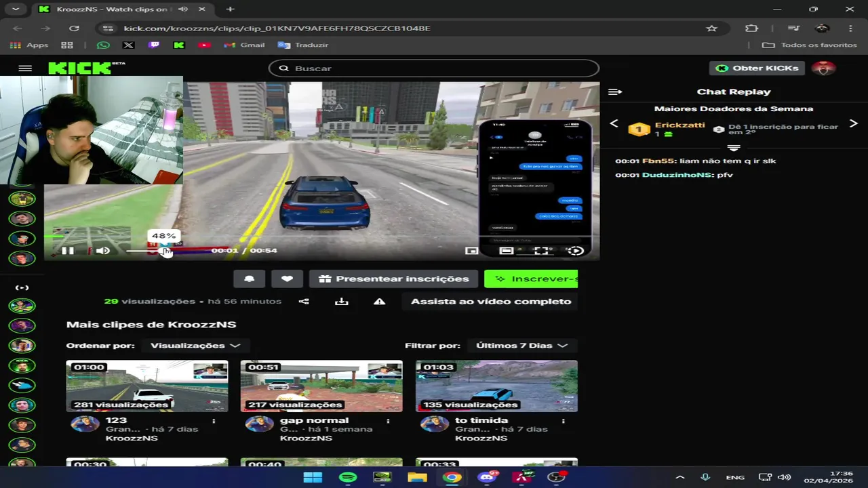Open picture-in-picture mini player
868x488 pixels.
click(471, 251)
